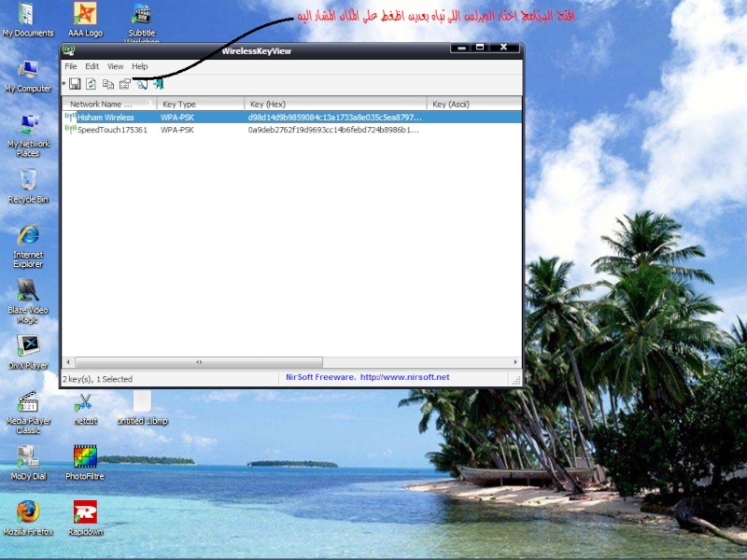Select the Hisham Wireless network row

(x=106, y=118)
